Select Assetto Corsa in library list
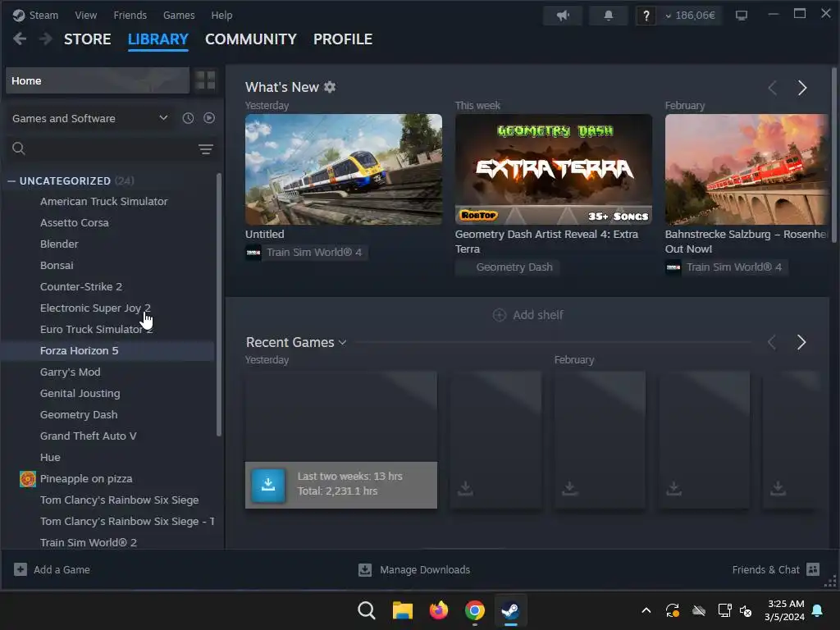This screenshot has width=840, height=630. (75, 223)
